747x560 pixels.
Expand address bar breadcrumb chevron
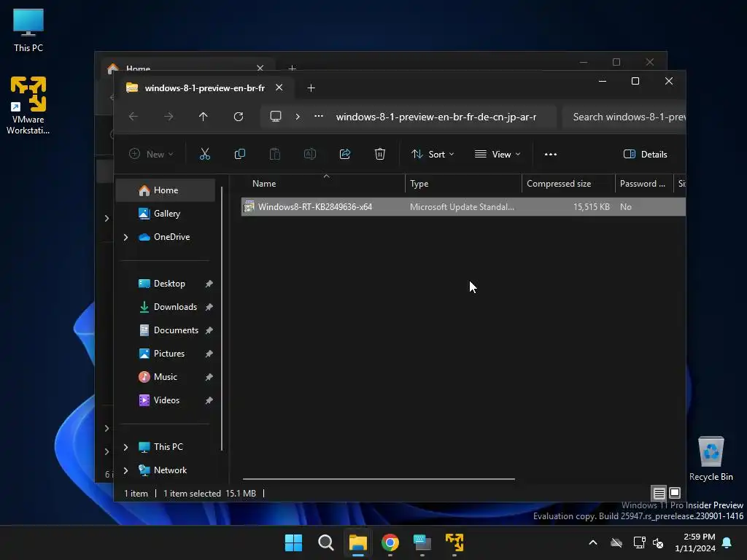tap(298, 117)
